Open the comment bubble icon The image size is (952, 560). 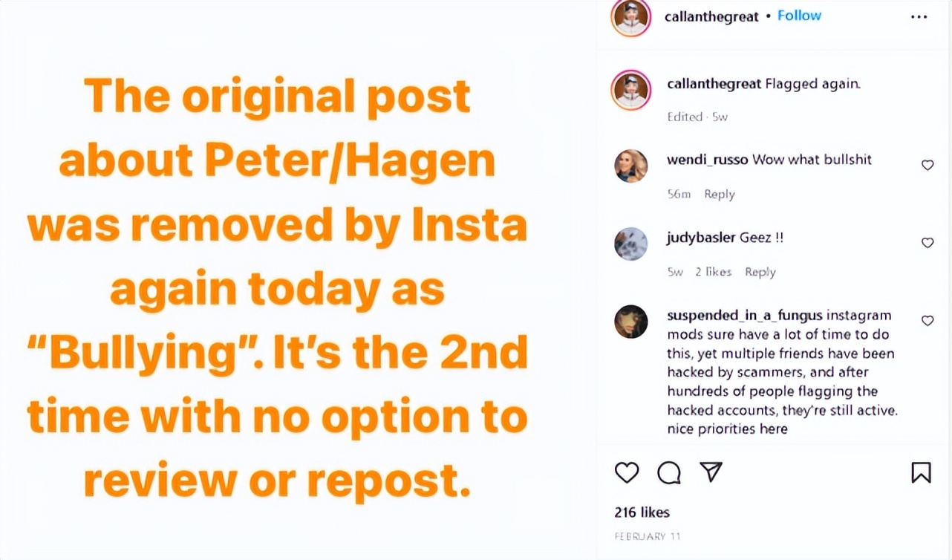click(668, 472)
